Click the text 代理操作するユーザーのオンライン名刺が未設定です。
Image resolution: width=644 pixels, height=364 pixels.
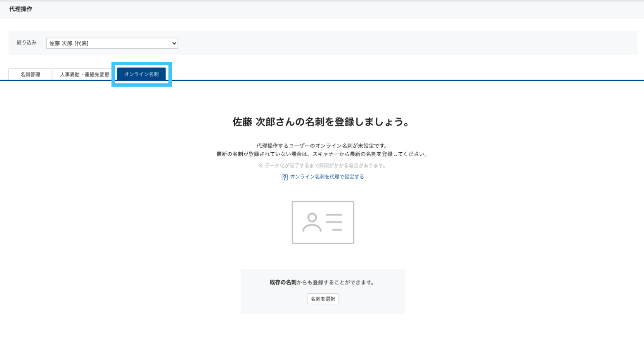pyautogui.click(x=322, y=146)
